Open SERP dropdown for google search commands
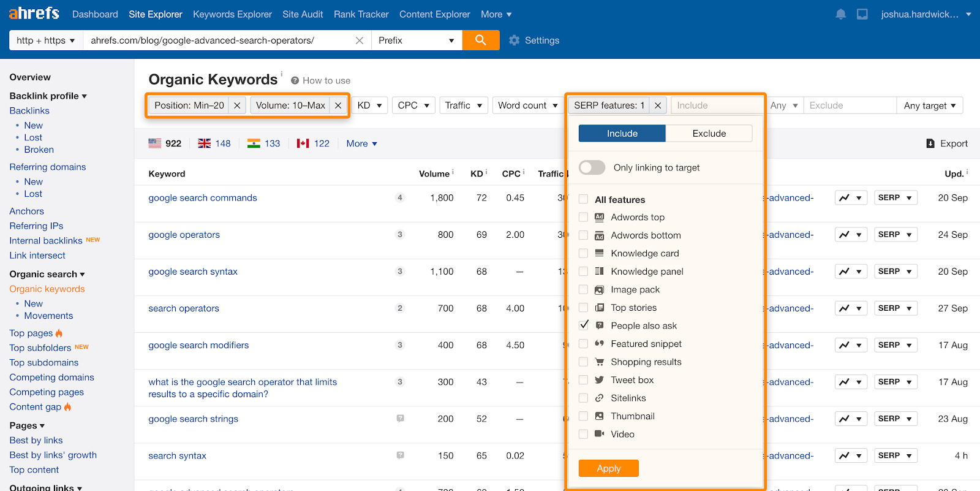Screen dimensions: 980x491 pyautogui.click(x=895, y=198)
